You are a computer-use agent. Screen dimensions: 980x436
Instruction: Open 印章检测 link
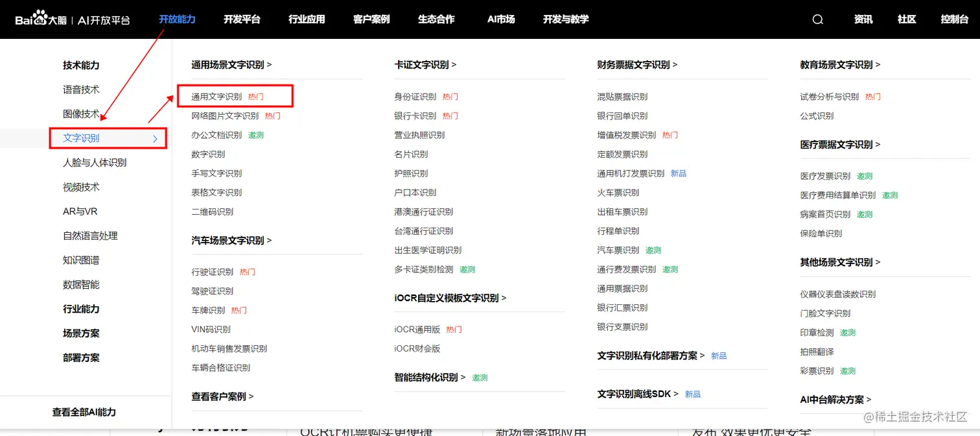(x=817, y=332)
